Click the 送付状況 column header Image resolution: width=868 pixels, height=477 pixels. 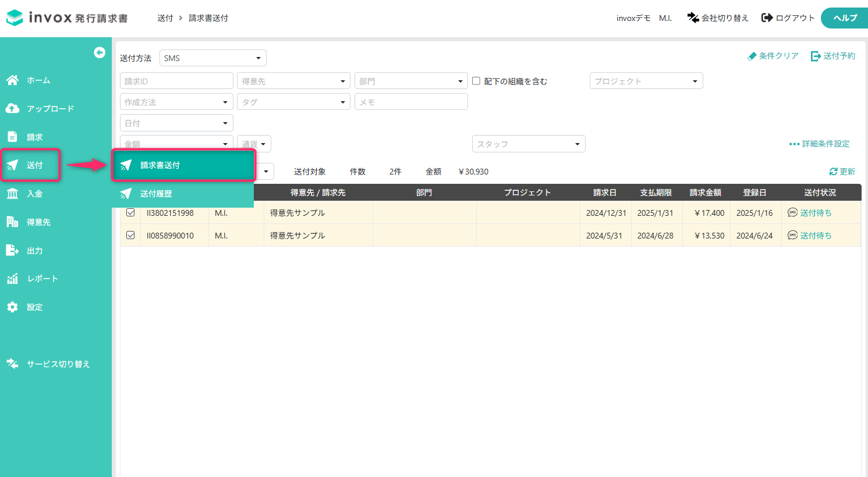[820, 193]
